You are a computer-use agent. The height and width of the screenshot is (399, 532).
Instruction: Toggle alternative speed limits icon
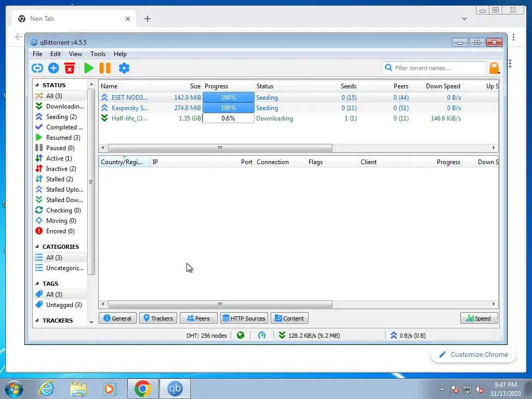[x=262, y=336]
